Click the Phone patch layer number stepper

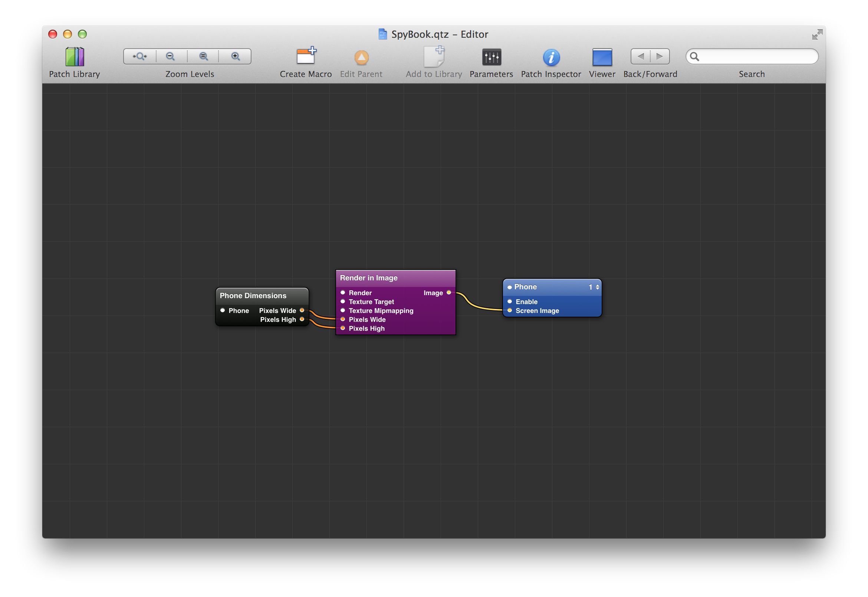pos(598,287)
